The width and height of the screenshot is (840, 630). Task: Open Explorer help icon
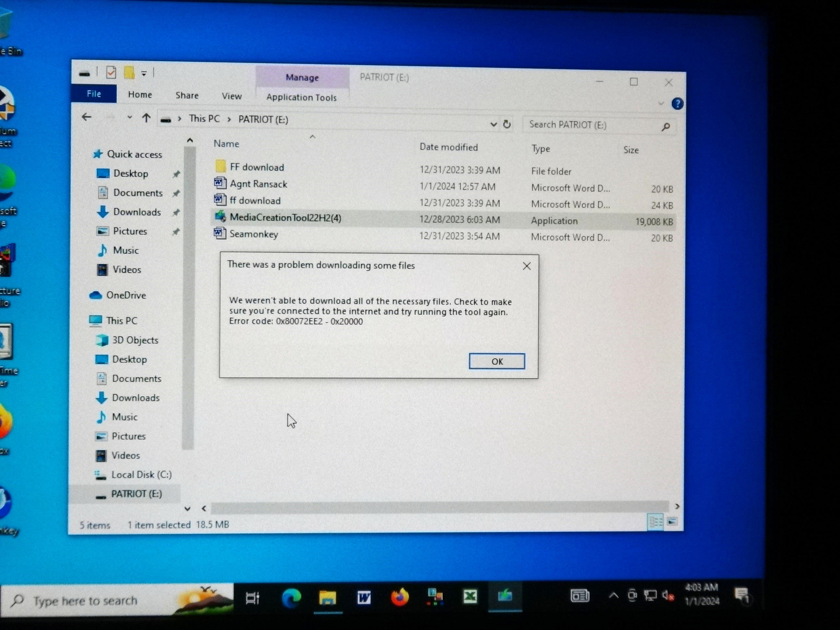(x=677, y=104)
